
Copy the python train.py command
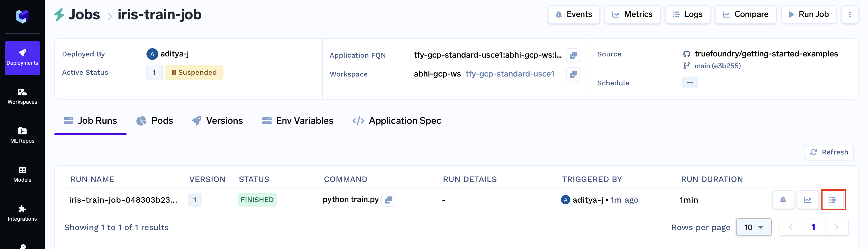pos(388,200)
